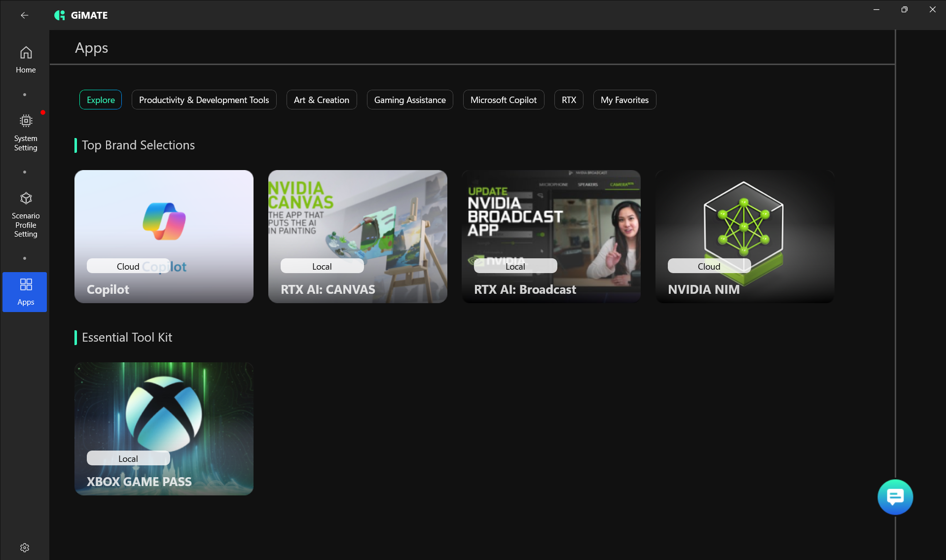Image resolution: width=946 pixels, height=560 pixels.
Task: Click the Local badge on CANVAS card
Action: [322, 266]
